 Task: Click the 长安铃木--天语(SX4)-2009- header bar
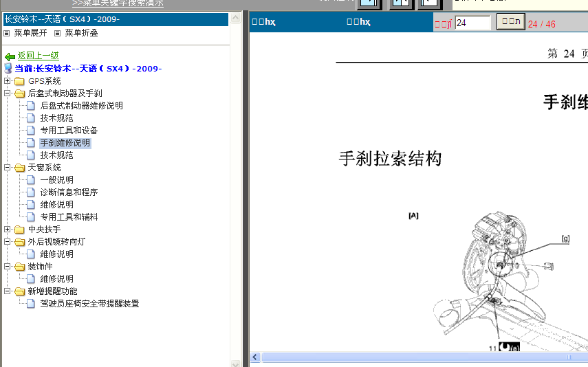coord(116,19)
